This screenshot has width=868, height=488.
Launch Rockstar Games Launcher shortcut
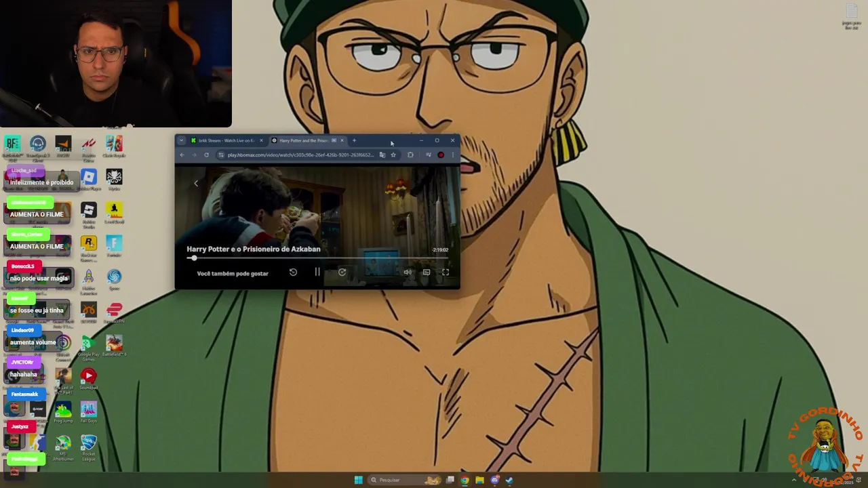point(88,248)
